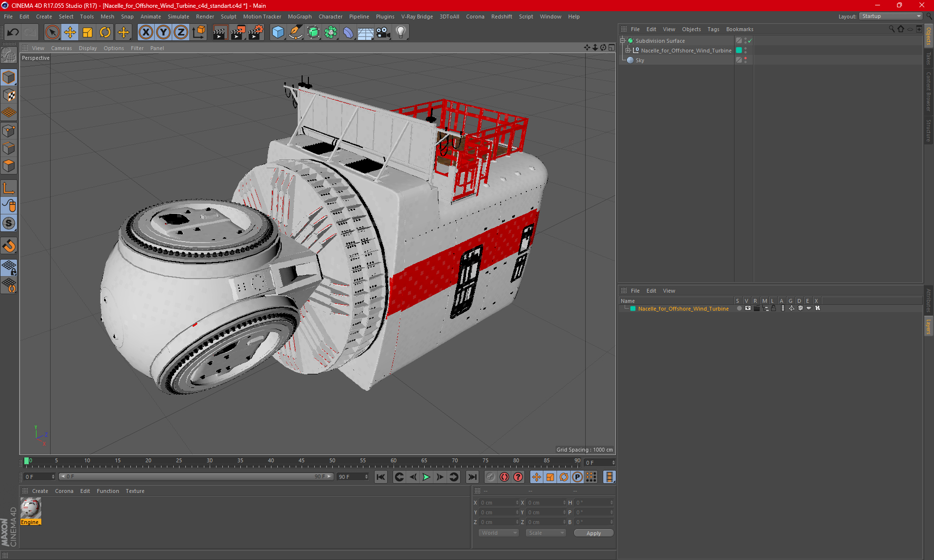Add a Cube primitive object
This screenshot has width=934, height=560.
pyautogui.click(x=278, y=33)
